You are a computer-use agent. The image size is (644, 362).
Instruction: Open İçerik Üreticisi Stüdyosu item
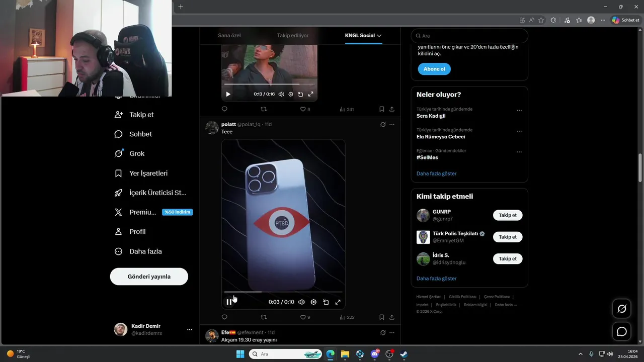click(150, 193)
